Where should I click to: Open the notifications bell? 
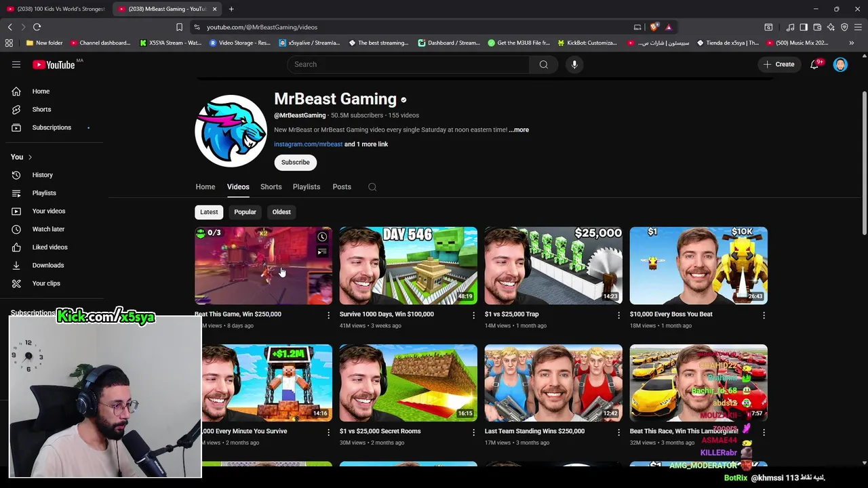pos(814,64)
